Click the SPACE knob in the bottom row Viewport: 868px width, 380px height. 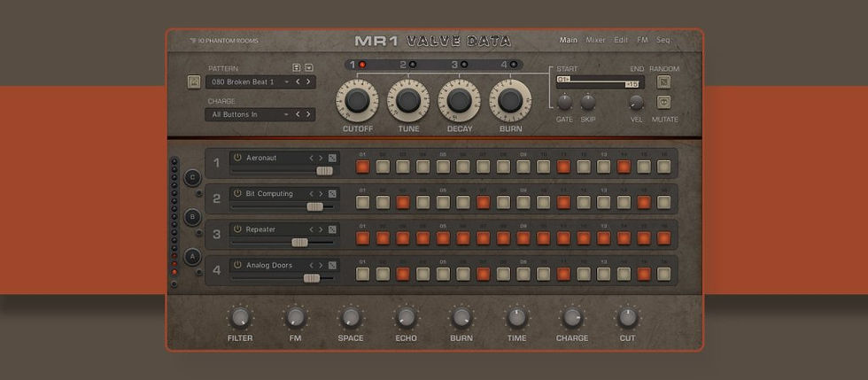point(351,317)
